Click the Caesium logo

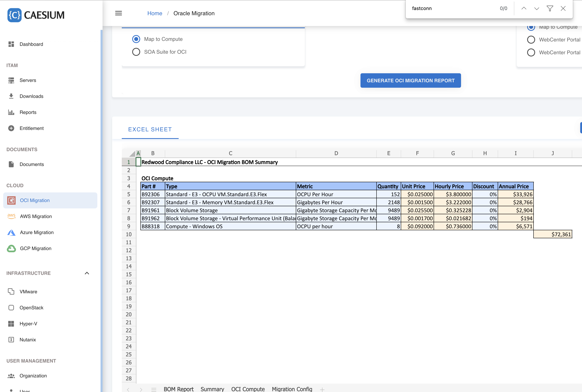coord(36,15)
